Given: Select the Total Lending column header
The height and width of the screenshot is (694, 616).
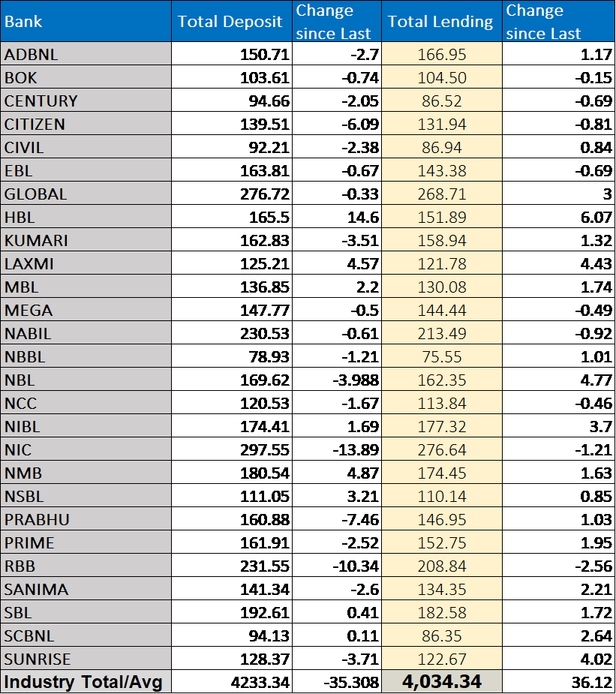Looking at the screenshot, I should tap(440, 22).
